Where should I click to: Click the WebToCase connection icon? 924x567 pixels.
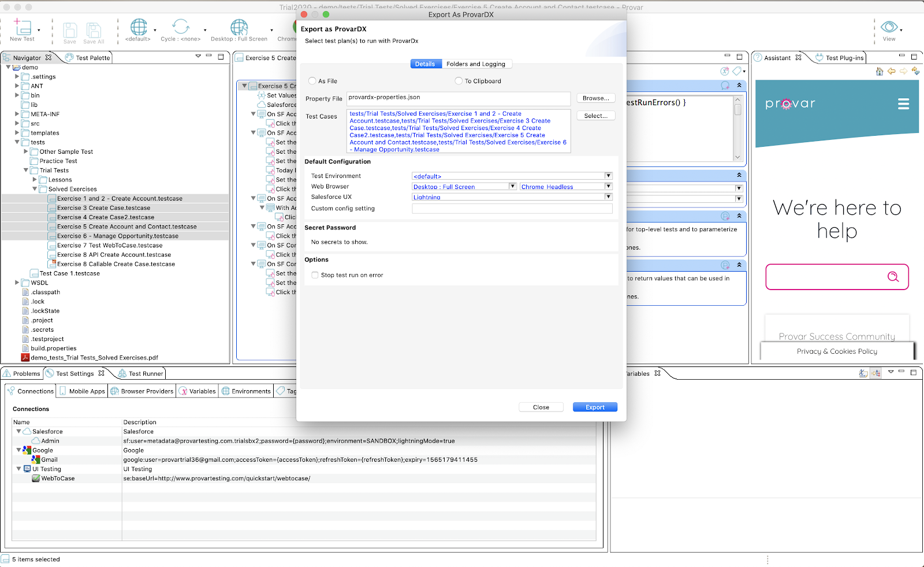pos(36,479)
